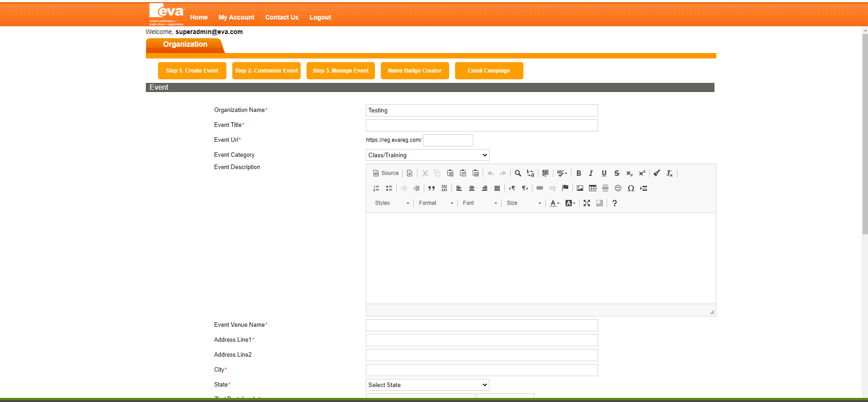Maximize the editor
The width and height of the screenshot is (868, 402).
click(587, 203)
